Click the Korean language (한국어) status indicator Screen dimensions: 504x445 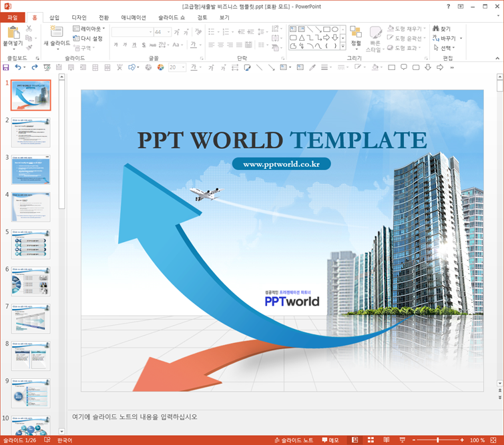tap(65, 440)
